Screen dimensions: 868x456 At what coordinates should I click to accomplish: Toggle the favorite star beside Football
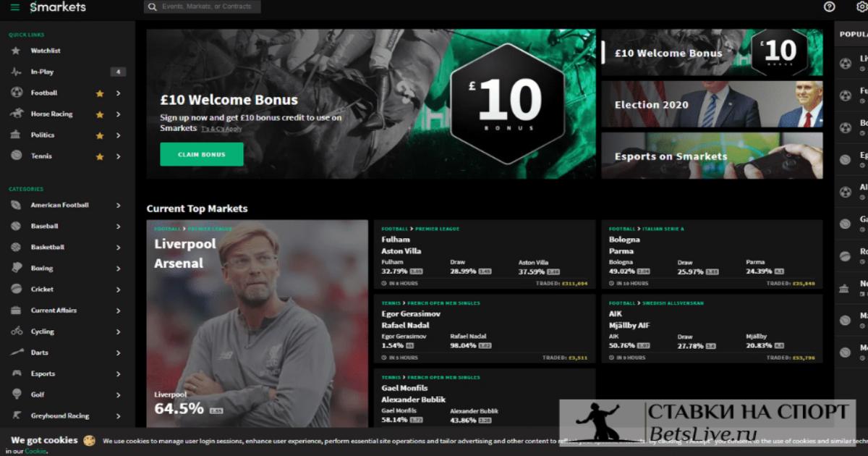(x=100, y=93)
